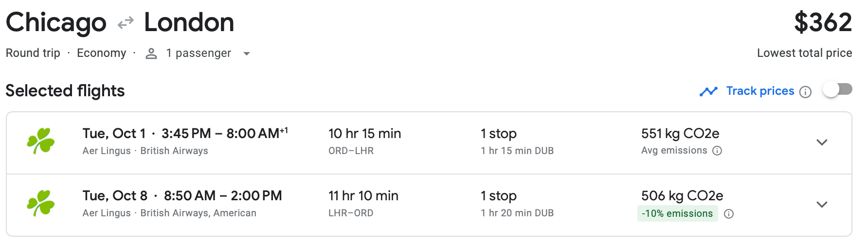Open the -10% emissions info icon
The width and height of the screenshot is (868, 244).
pyautogui.click(x=729, y=214)
